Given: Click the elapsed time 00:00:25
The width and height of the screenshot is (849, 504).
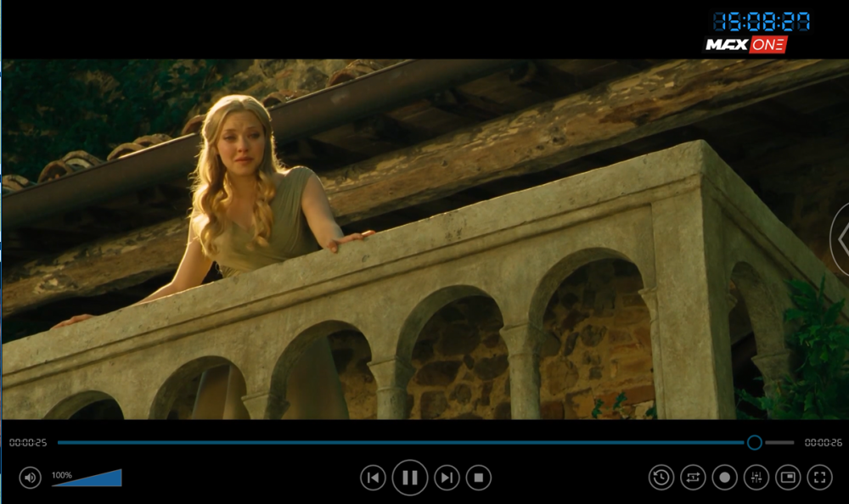Looking at the screenshot, I should (28, 443).
